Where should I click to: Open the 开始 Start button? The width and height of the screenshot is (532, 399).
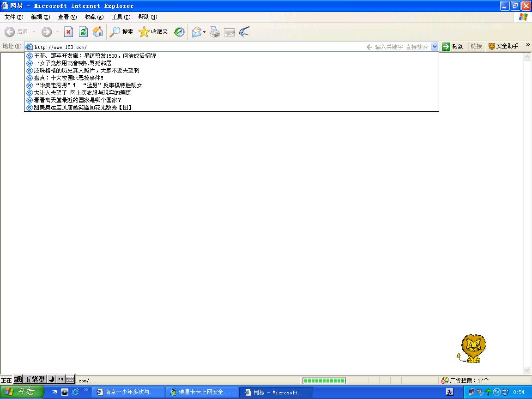tap(22, 392)
